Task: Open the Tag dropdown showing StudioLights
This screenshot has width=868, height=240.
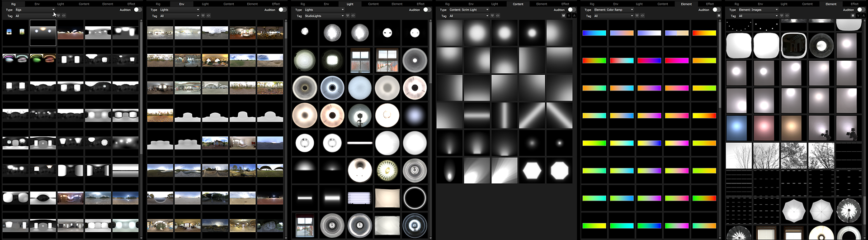Action: coord(324,16)
